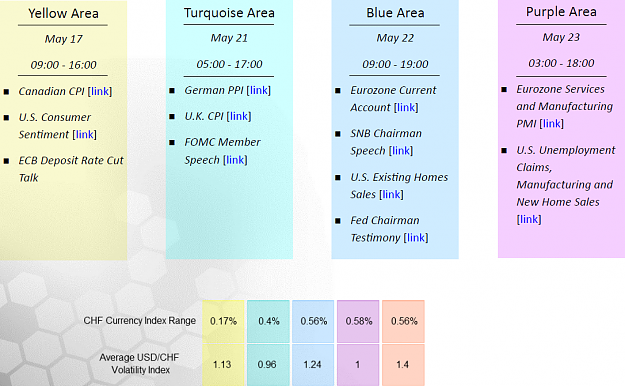The width and height of the screenshot is (625, 386).
Task: Select the turquoise 0.96 volatility cell
Action: [268, 365]
